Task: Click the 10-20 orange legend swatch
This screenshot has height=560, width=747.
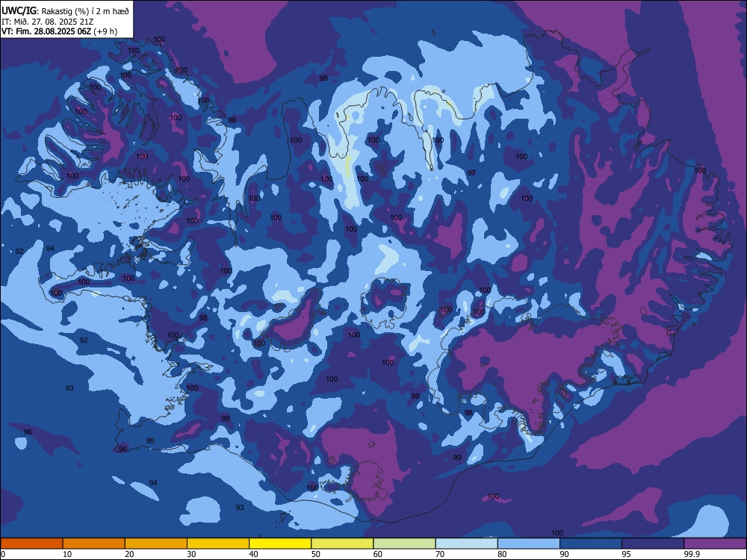Action: pyautogui.click(x=94, y=544)
